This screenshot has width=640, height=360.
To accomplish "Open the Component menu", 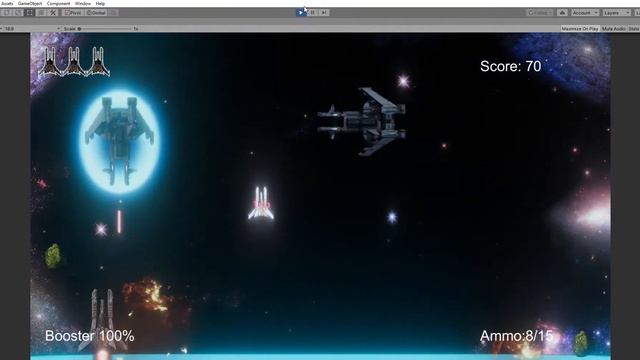I will pyautogui.click(x=58, y=3).
